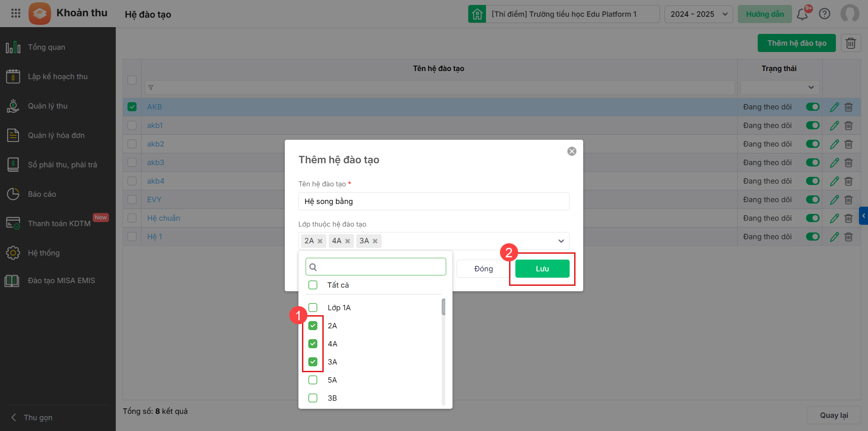
Task: Expand the Trạng thái filter dropdown
Action: [x=779, y=87]
